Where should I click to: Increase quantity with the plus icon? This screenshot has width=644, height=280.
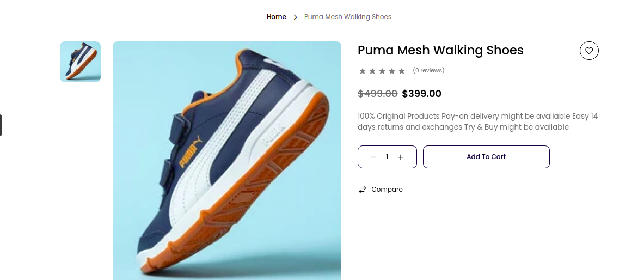(x=401, y=157)
